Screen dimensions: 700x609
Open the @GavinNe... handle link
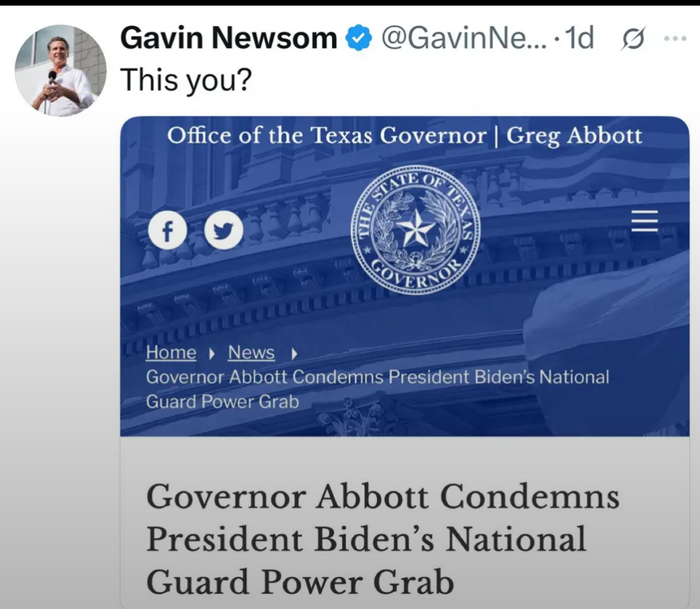click(x=464, y=38)
